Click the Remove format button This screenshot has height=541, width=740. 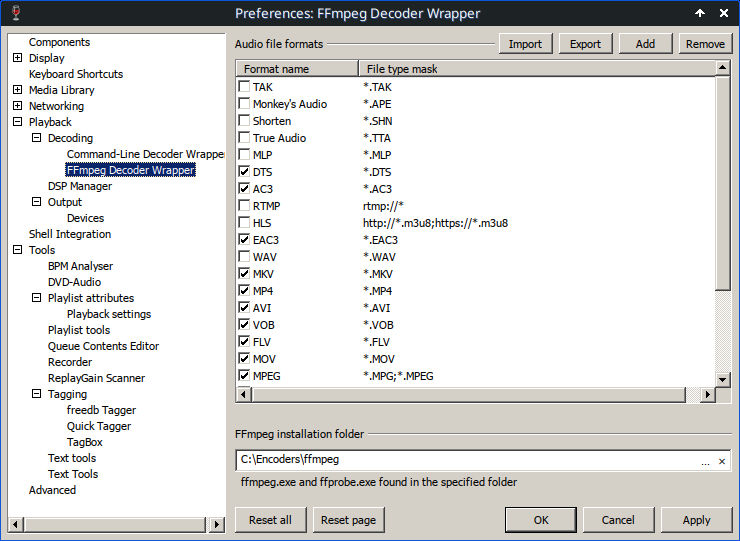[x=705, y=44]
